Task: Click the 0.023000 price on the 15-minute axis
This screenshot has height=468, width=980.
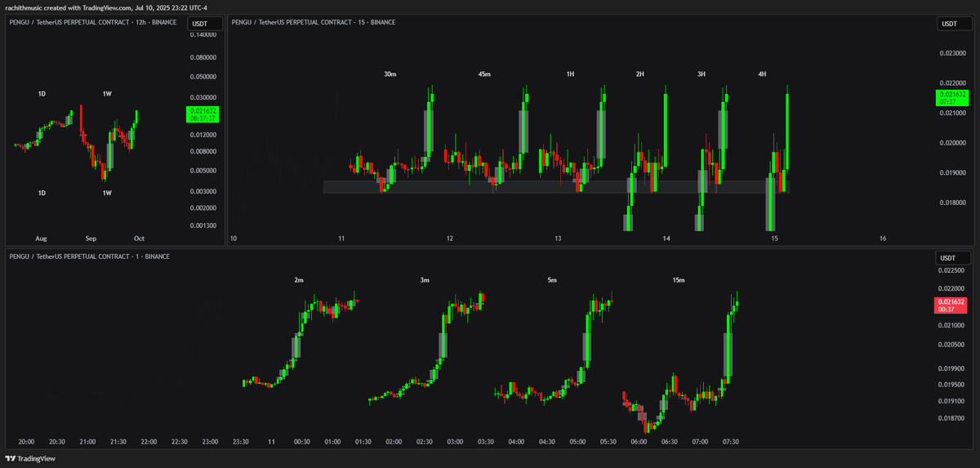Action: [x=952, y=53]
